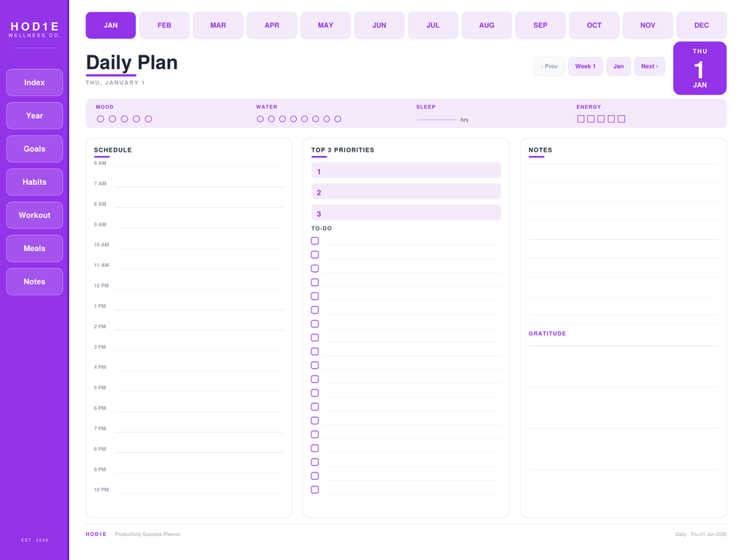Viewport: 747px width, 560px height.
Task: Fill the eighth Water circle
Action: coord(338,119)
